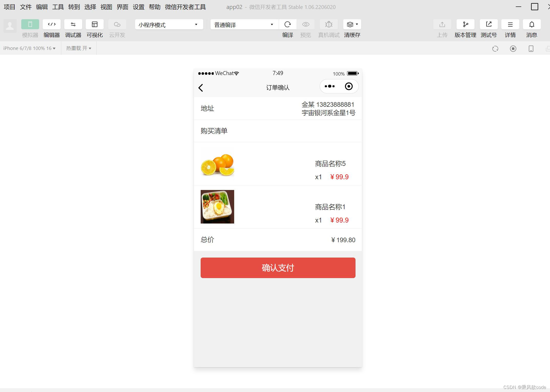Rotate the simulated device orientation
The width and height of the screenshot is (550, 392).
click(531, 48)
